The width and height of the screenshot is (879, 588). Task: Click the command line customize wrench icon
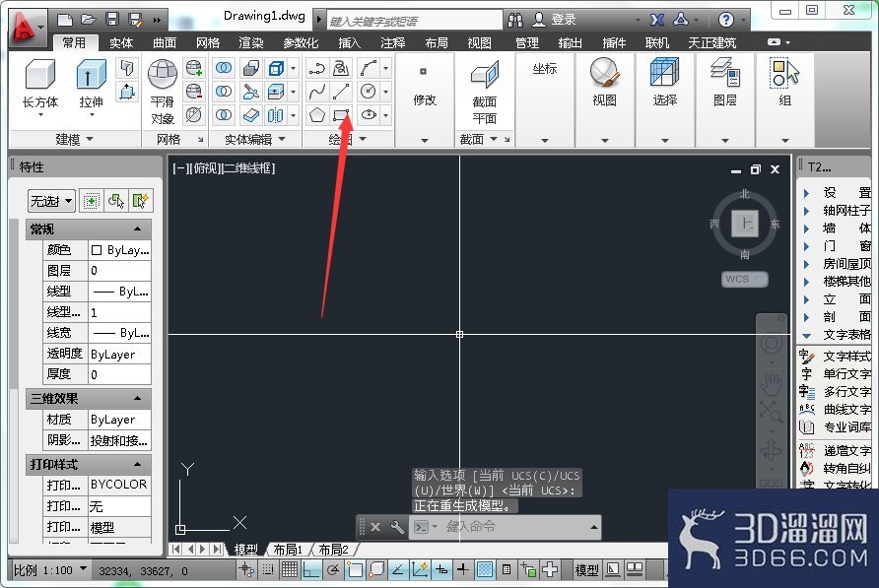[396, 527]
